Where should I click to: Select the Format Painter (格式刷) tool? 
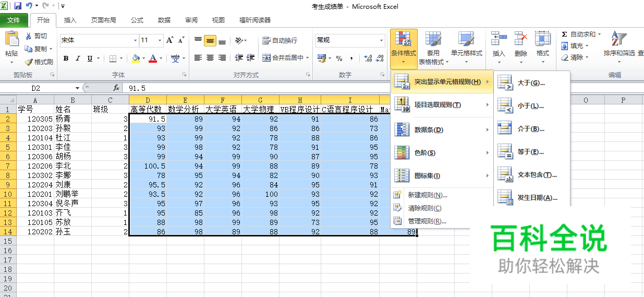(39, 62)
